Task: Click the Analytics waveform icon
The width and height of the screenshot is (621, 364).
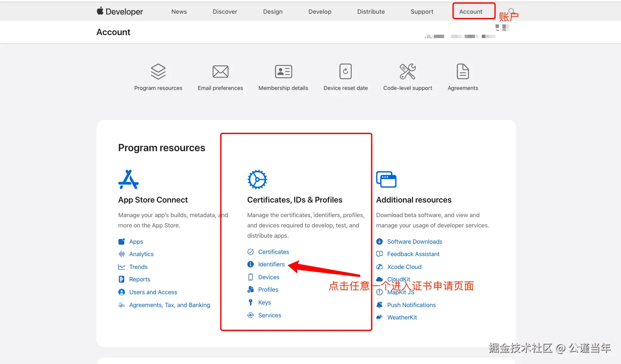Action: (x=122, y=254)
